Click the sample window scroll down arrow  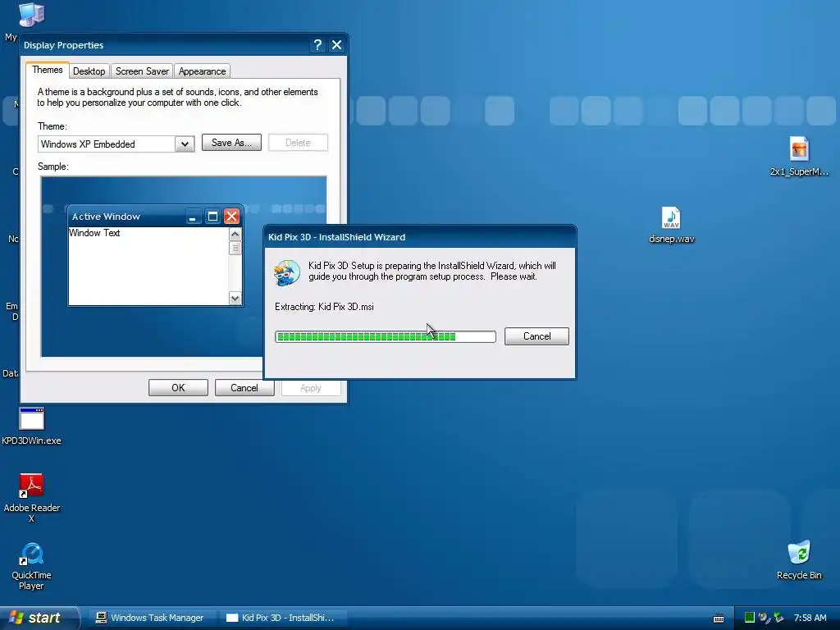coord(235,299)
